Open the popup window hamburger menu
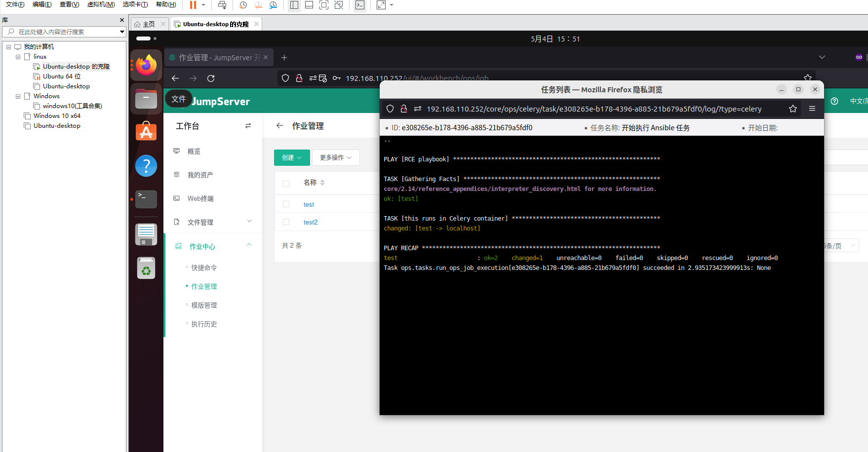 coord(812,109)
